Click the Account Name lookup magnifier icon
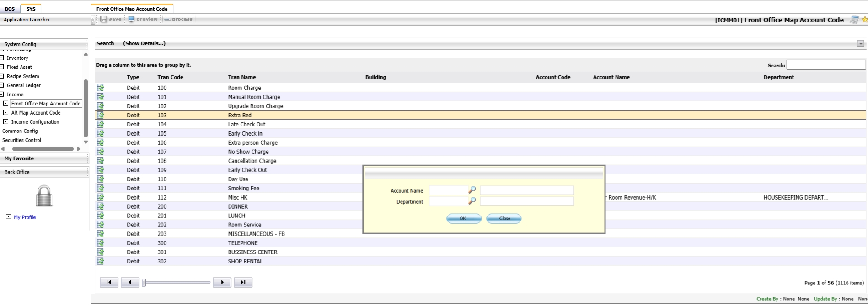Viewport: 868px width, 305px height. tap(472, 190)
